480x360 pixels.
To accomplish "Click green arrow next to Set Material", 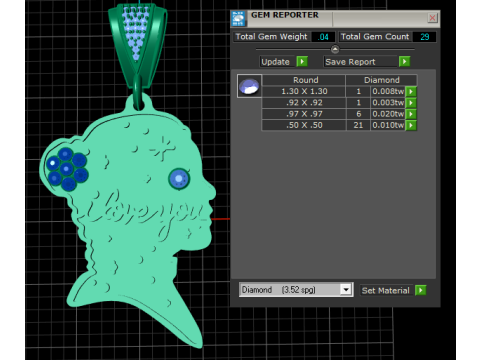I will [421, 290].
